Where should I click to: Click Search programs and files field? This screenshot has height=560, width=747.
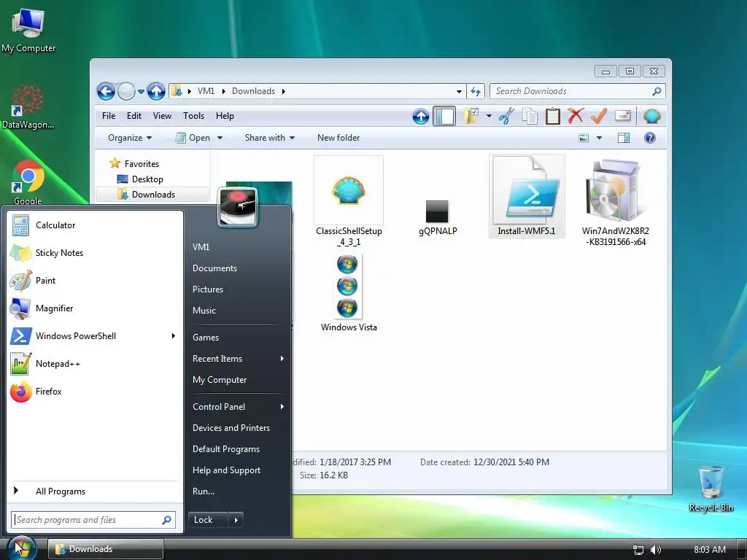(93, 519)
